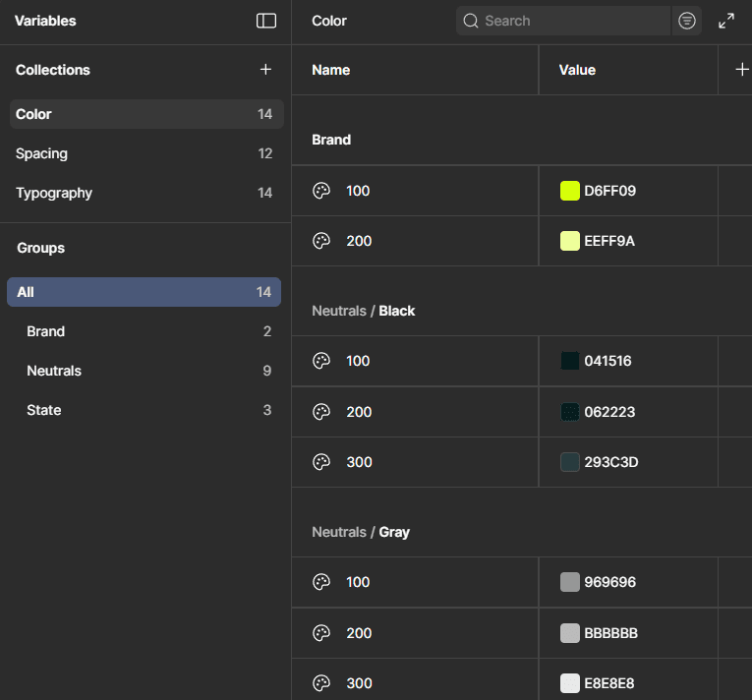
Task: Click the hex value EEFF9A
Action: (609, 241)
